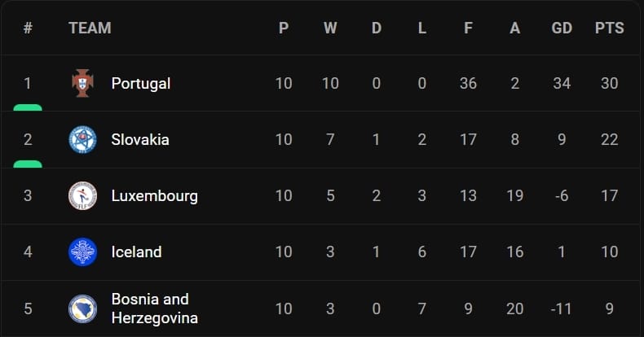
Task: Open the Bosnia and Herzegovina team page
Action: point(154,309)
